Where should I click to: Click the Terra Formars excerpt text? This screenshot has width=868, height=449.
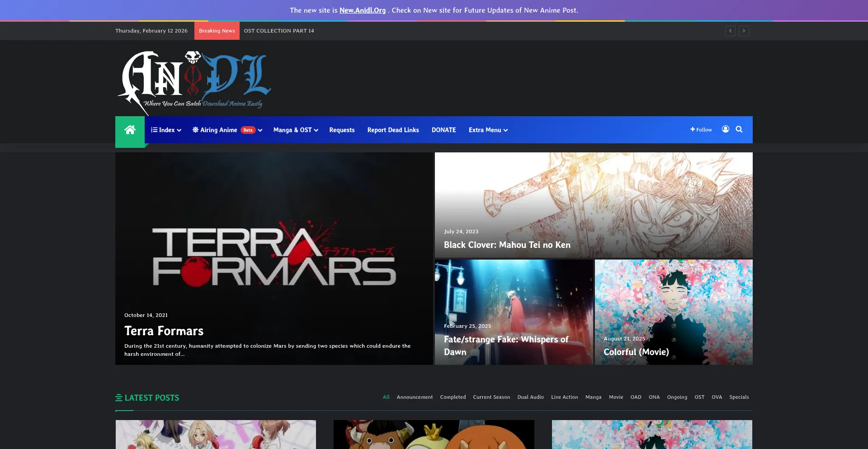point(267,350)
